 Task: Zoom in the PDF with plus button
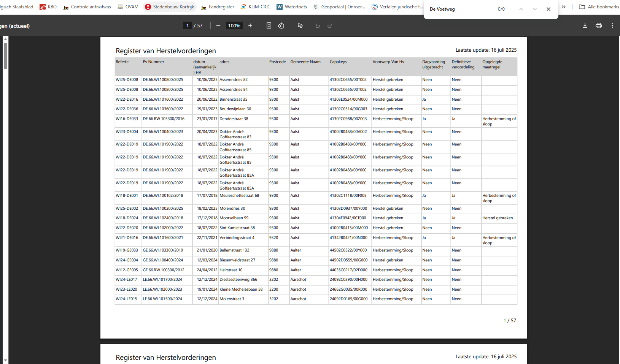250,26
